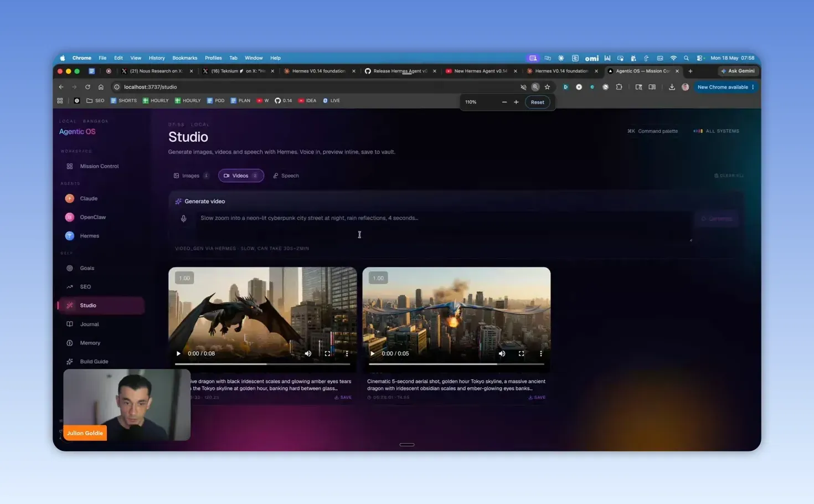Play the black dragon video
The image size is (814, 504).
tap(178, 353)
